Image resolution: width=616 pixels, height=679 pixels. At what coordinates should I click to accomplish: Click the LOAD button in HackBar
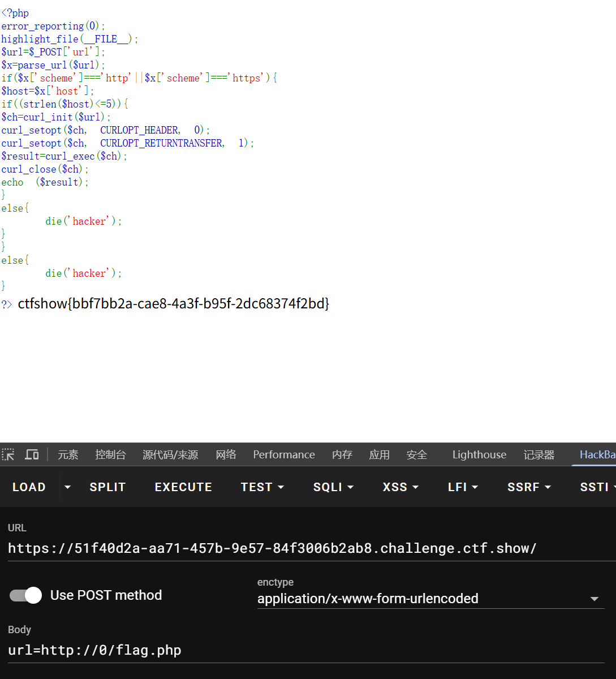point(29,487)
